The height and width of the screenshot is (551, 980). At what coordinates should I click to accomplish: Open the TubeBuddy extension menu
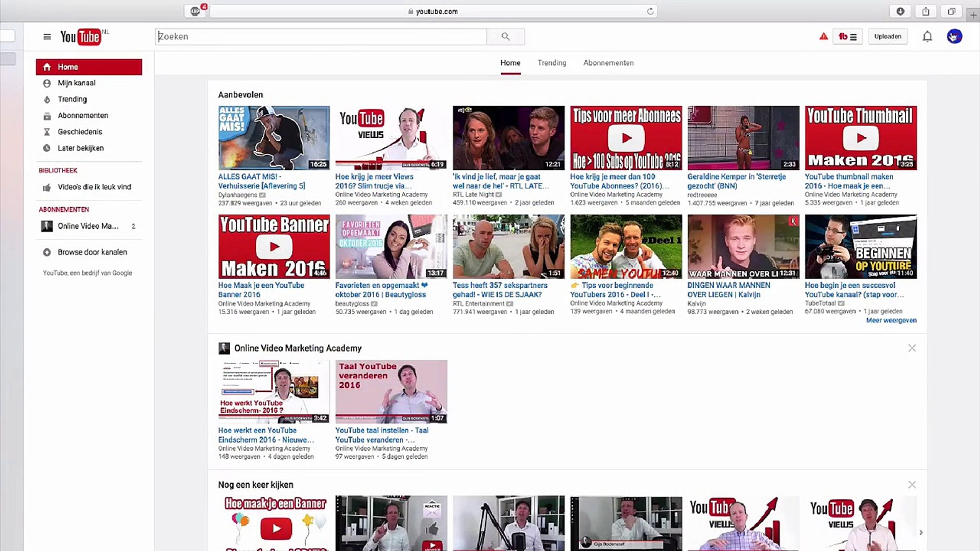[848, 37]
